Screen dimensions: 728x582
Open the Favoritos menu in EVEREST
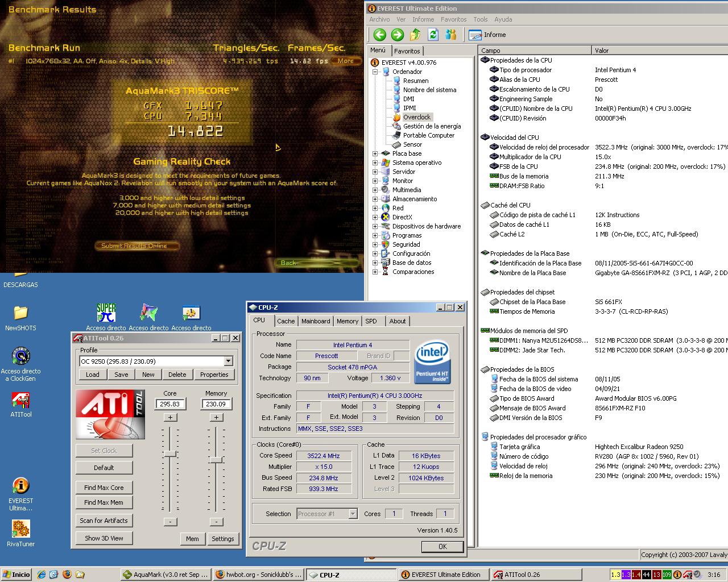point(453,19)
